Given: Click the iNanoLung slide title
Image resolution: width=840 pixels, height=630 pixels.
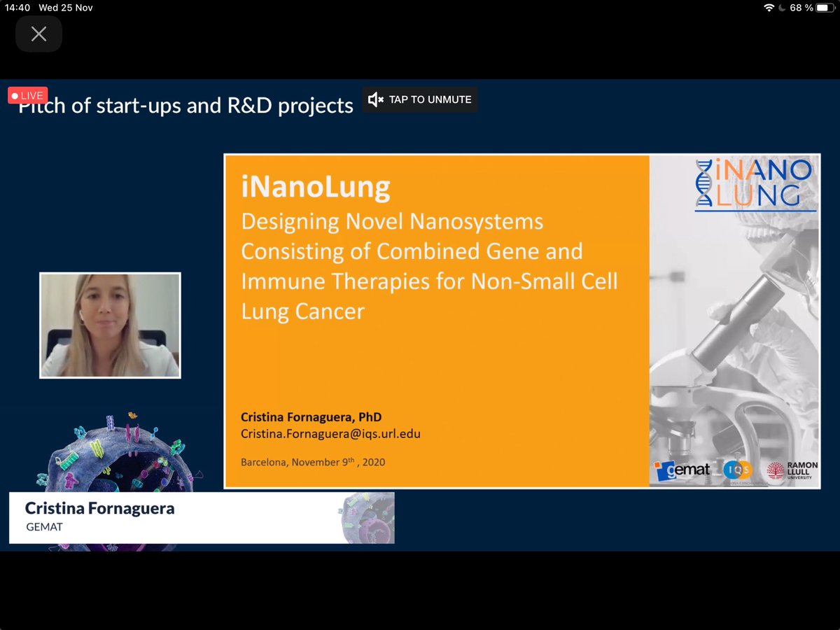Looking at the screenshot, I should tap(315, 187).
